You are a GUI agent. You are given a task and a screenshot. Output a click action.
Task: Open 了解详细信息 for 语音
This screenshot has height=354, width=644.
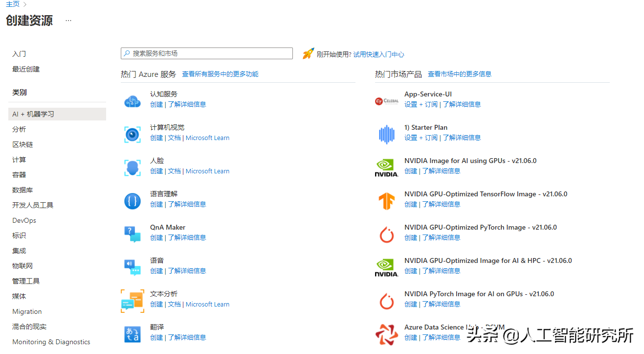[x=187, y=271]
